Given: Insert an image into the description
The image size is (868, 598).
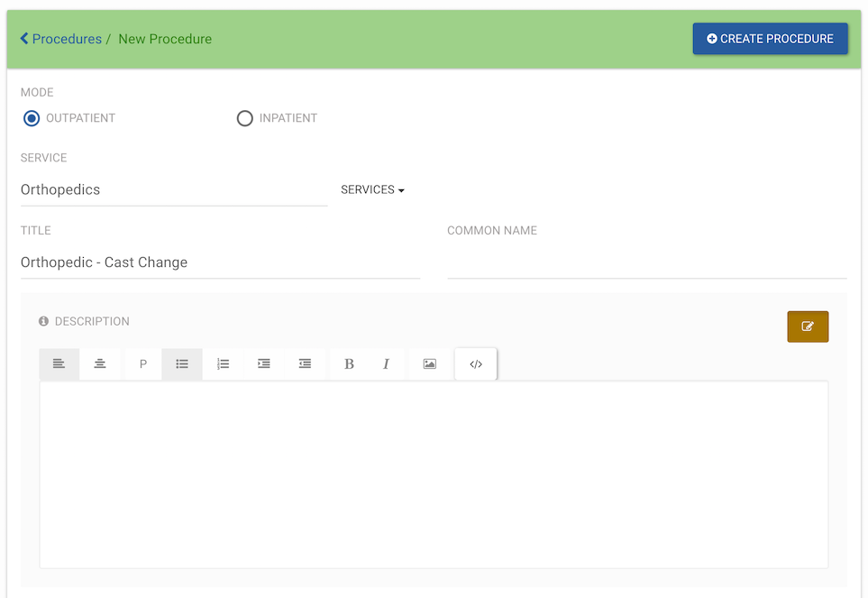Looking at the screenshot, I should point(429,363).
